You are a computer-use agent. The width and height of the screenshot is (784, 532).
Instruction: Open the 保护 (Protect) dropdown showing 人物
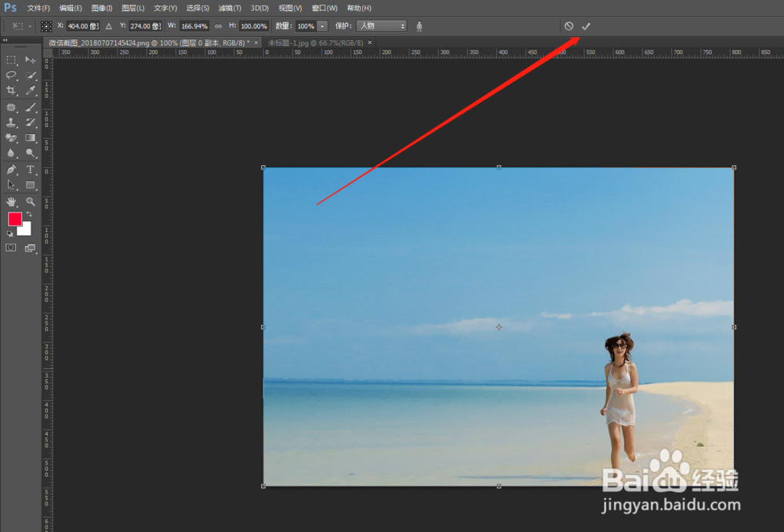tap(382, 26)
